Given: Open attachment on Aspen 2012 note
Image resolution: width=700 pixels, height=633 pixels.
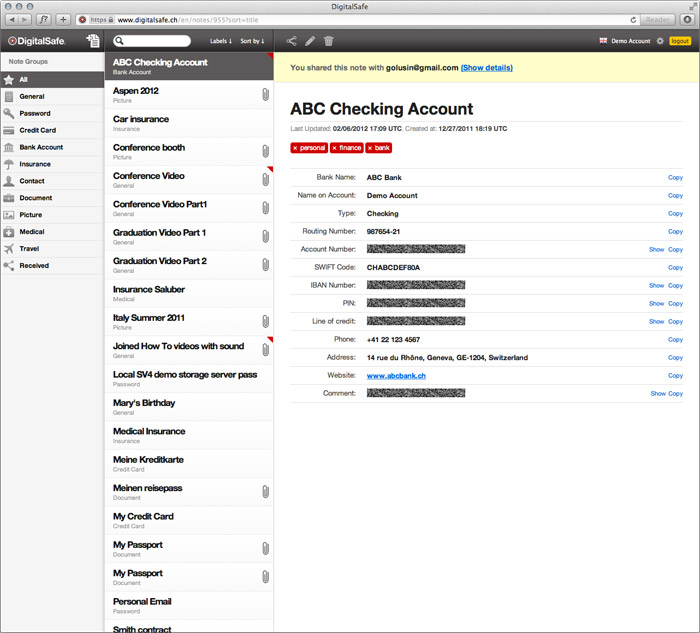Looking at the screenshot, I should click(266, 94).
